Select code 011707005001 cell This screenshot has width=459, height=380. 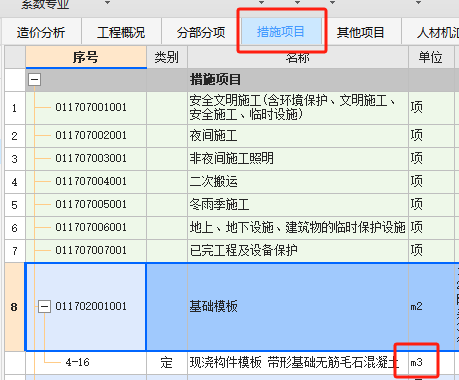[x=86, y=205]
